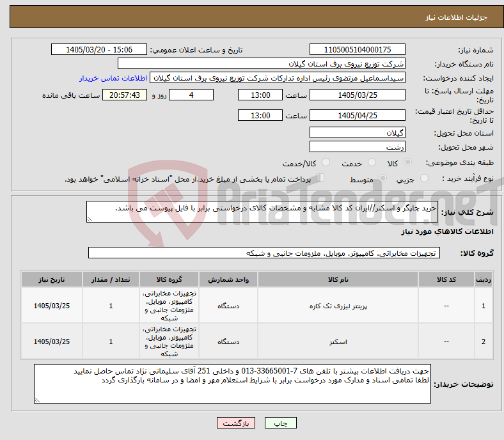504x440 pixels.
Task: Click the goods group cell in scanner row
Action: (x=169, y=342)
